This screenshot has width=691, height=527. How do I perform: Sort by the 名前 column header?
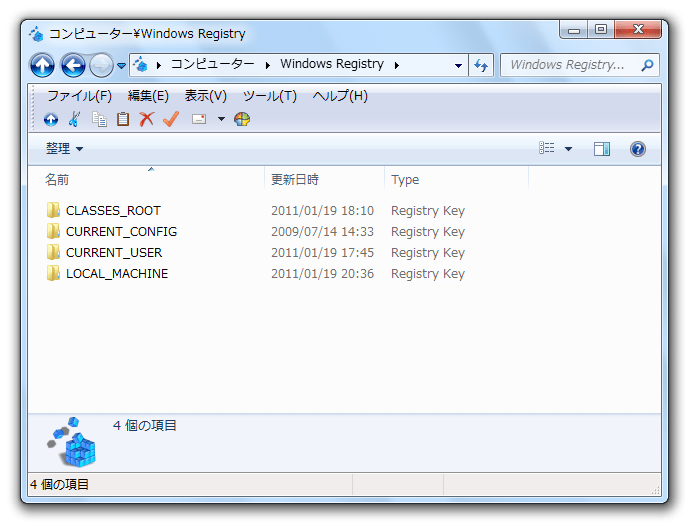click(147, 179)
